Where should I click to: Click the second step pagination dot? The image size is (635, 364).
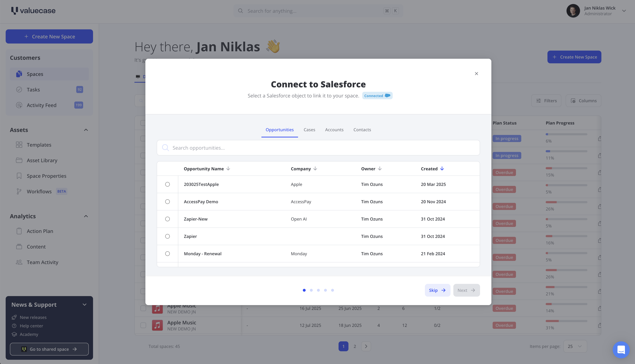point(311,290)
